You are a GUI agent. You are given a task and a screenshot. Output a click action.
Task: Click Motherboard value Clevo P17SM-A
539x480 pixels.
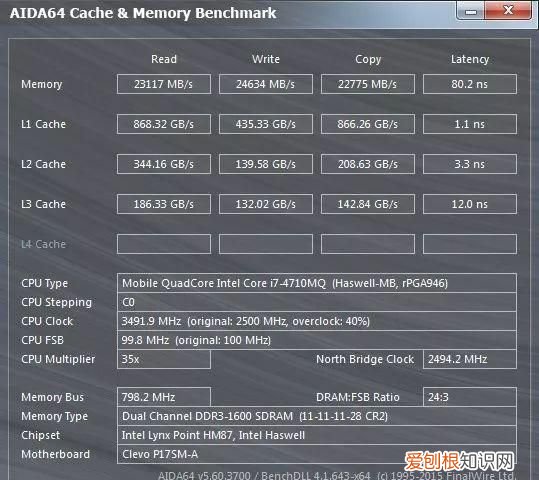coord(317,454)
